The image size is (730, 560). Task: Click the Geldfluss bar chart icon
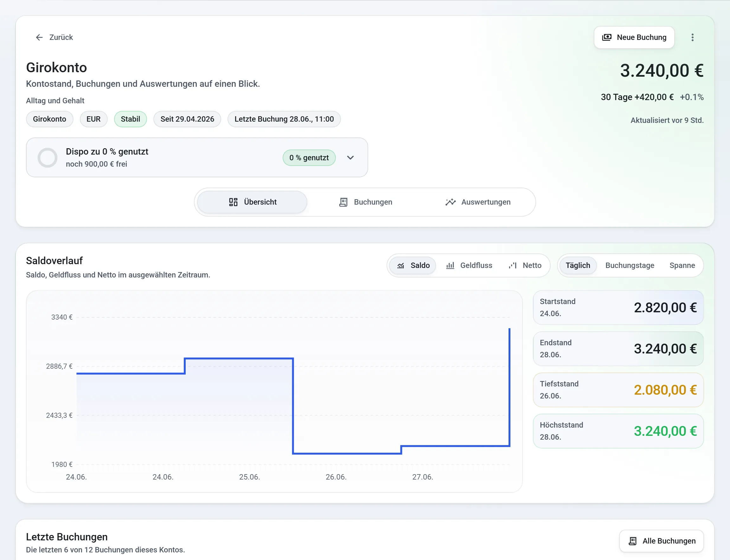(x=450, y=265)
